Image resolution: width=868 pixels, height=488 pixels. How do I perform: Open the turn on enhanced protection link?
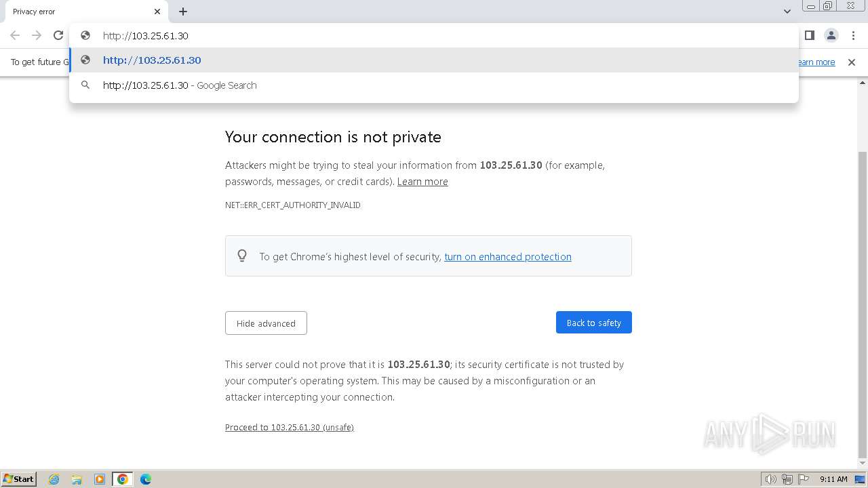click(507, 257)
